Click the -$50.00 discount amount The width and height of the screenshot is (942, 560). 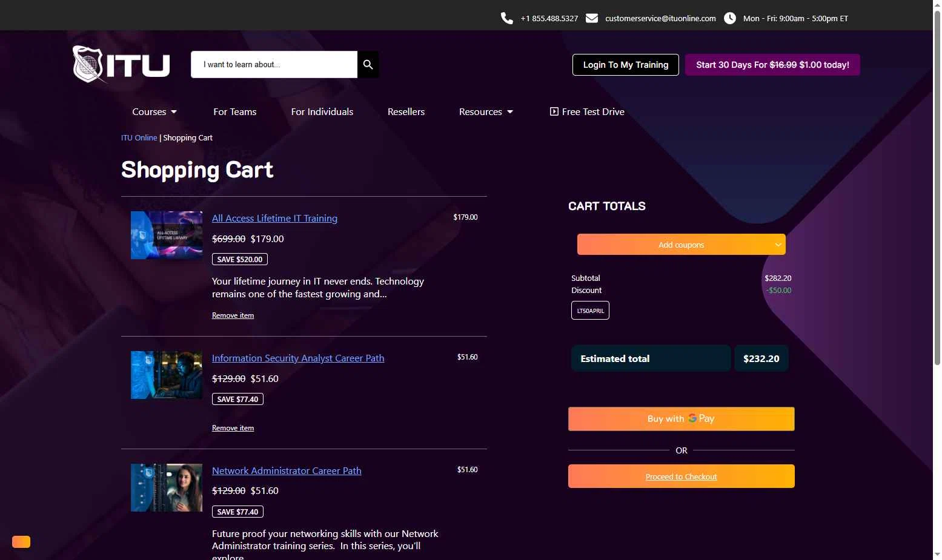click(778, 290)
